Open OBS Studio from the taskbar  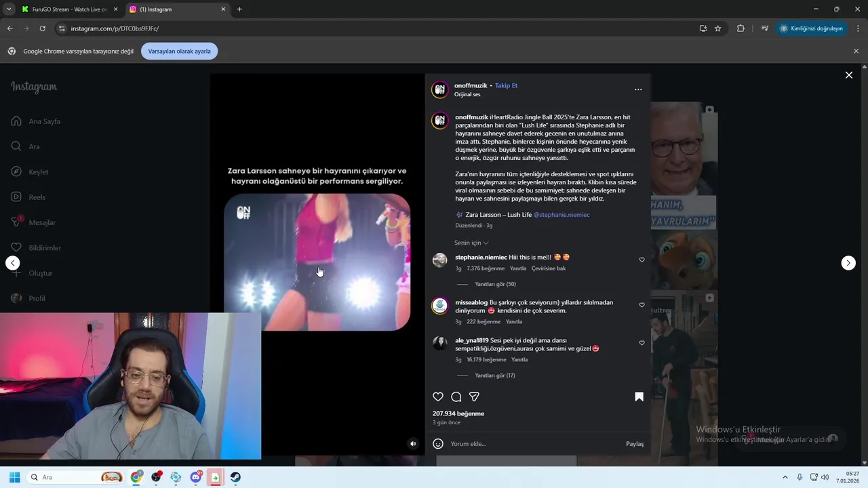157,477
